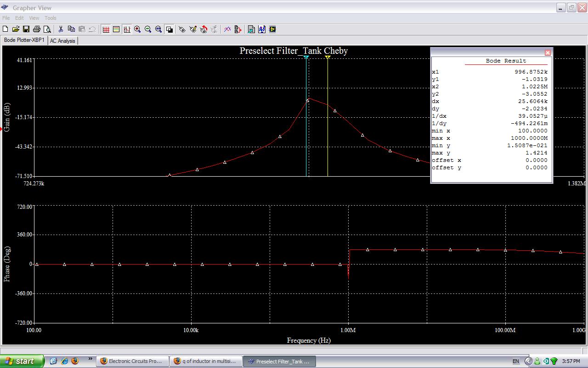Export graph data to Excel
The height and width of the screenshot is (368, 588).
click(x=251, y=29)
